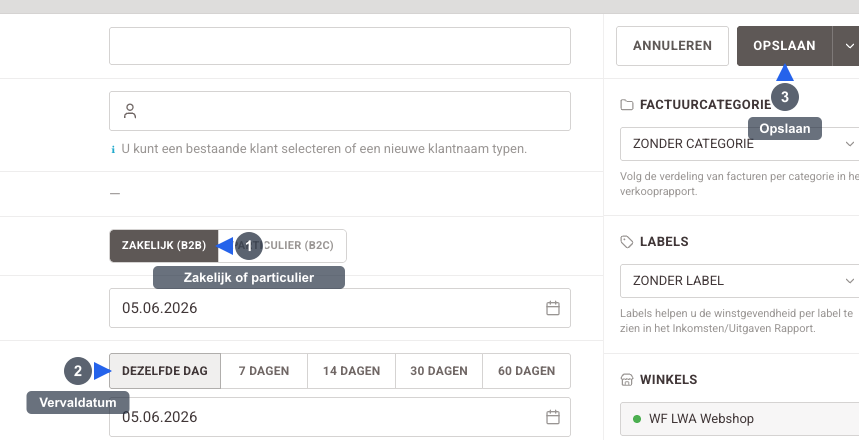Open calendar for the invoice date field
The image size is (859, 440).
tap(553, 308)
